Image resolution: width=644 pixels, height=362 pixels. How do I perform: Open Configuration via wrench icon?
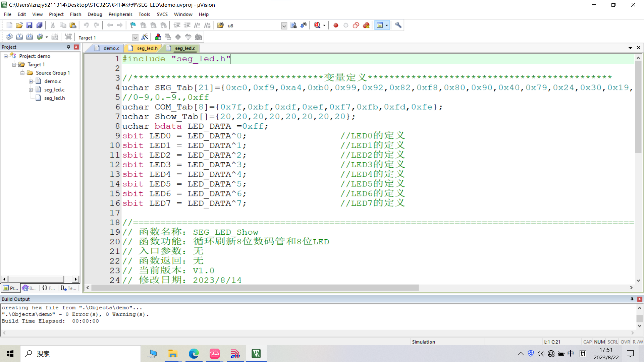(x=398, y=25)
